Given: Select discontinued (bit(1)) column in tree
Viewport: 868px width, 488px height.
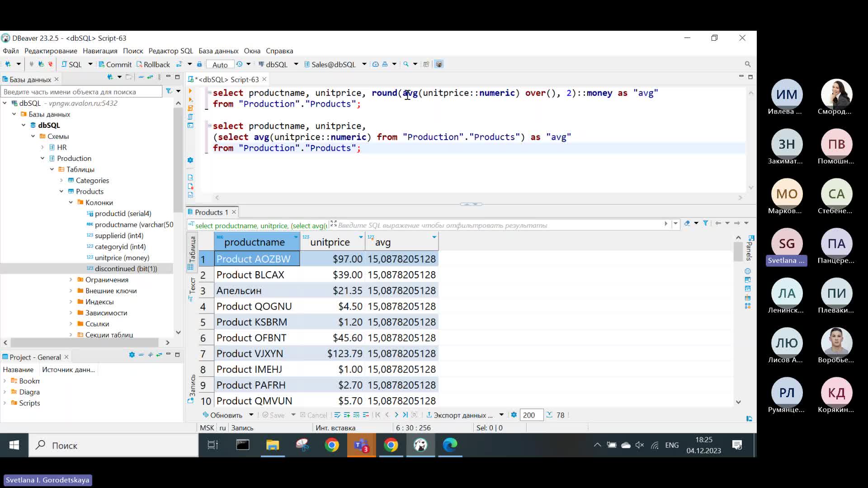Looking at the screenshot, I should (126, 269).
